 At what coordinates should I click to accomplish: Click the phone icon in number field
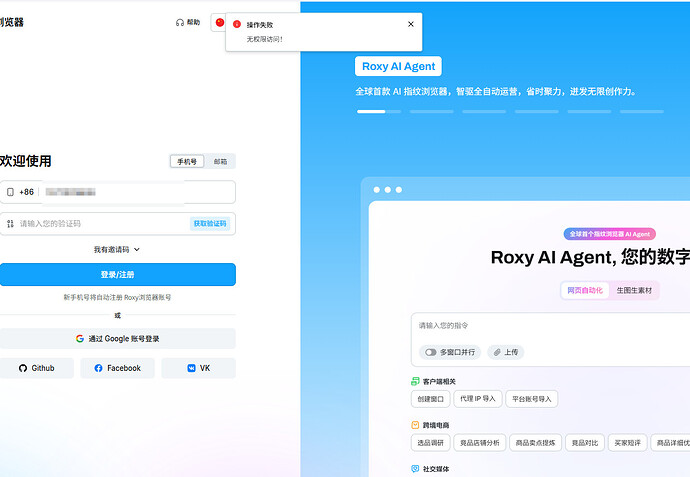click(x=11, y=192)
